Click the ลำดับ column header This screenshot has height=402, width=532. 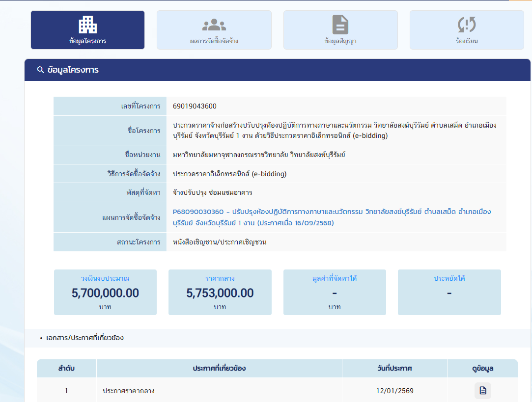tap(66, 368)
